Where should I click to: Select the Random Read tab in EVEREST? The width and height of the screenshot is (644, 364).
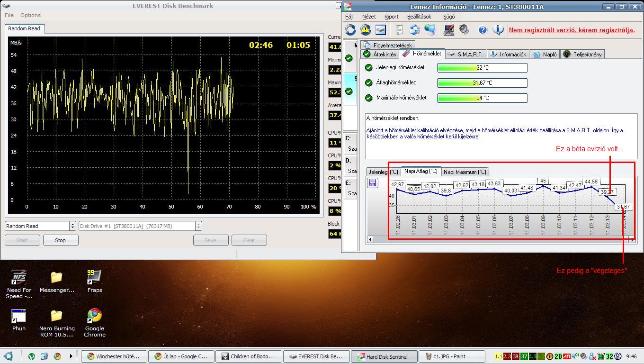point(24,28)
